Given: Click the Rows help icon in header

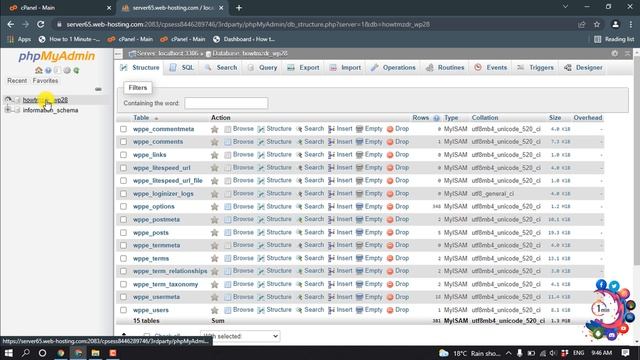Looking at the screenshot, I should tap(436, 118).
